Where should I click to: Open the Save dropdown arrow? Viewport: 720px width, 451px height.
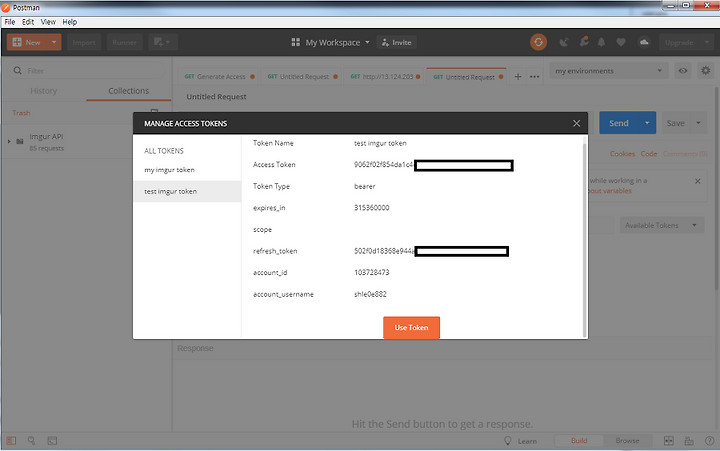click(698, 123)
